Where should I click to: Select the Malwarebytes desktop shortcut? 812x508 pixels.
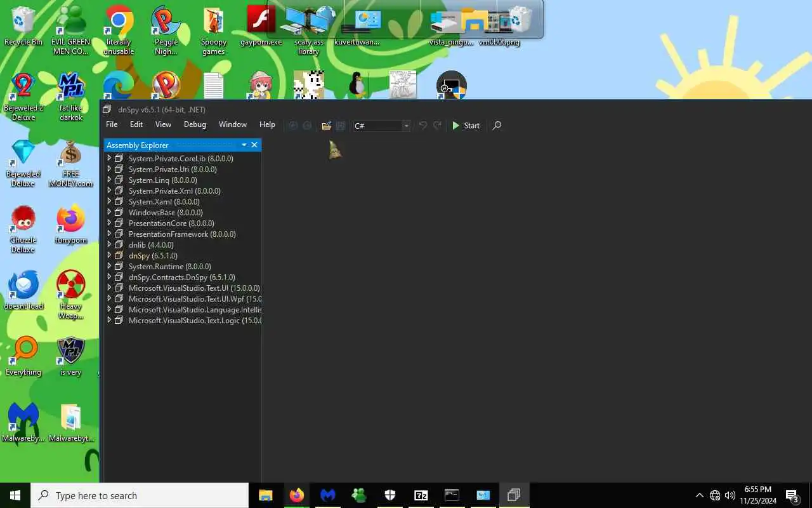(x=23, y=422)
